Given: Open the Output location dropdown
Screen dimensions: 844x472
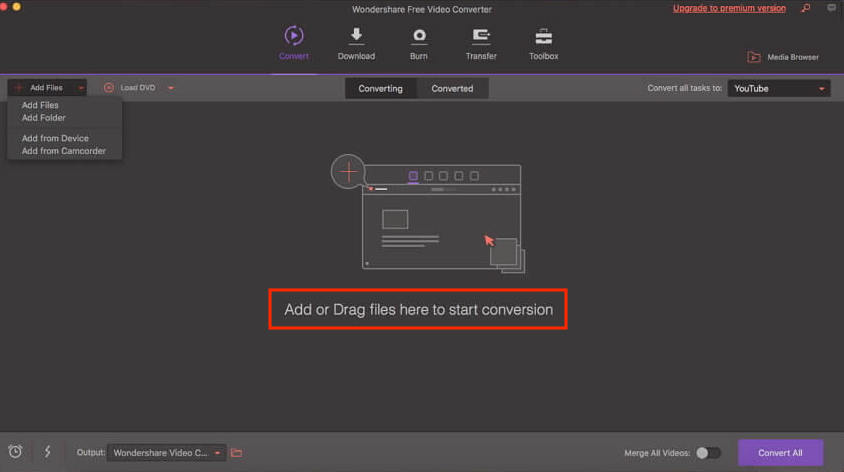Looking at the screenshot, I should pyautogui.click(x=166, y=453).
